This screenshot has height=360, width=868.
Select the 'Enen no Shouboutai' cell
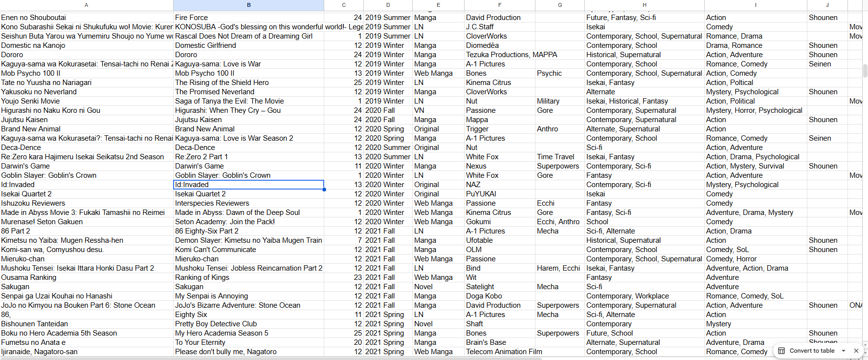pyautogui.click(x=87, y=18)
